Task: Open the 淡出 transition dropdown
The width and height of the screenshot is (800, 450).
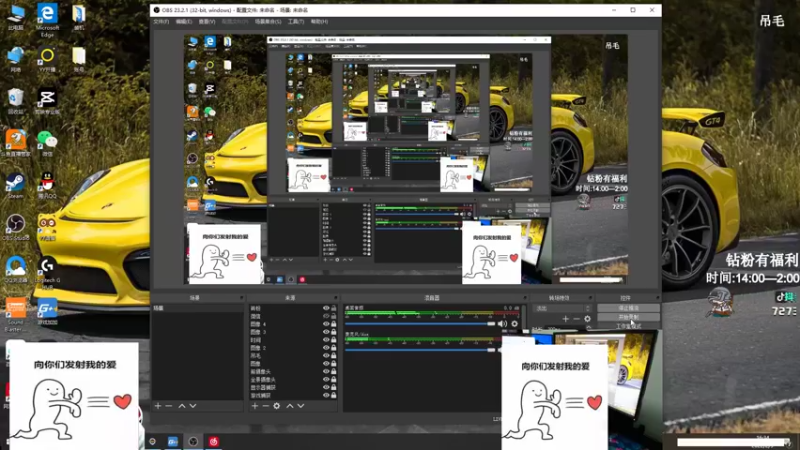Action: pyautogui.click(x=562, y=308)
